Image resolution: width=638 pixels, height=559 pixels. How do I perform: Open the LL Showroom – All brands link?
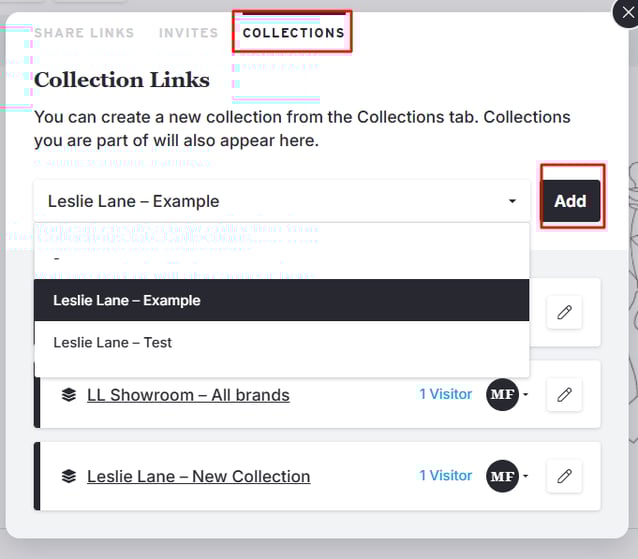tap(188, 395)
